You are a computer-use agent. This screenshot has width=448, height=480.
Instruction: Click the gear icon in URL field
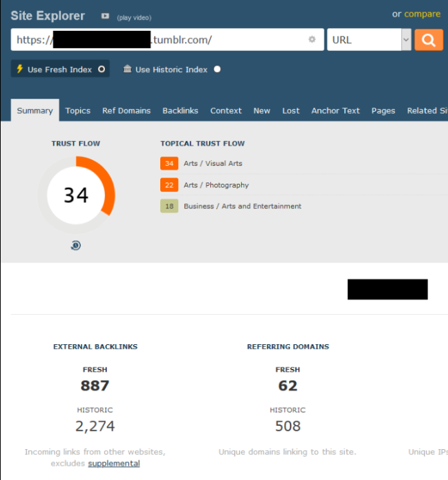(x=312, y=39)
